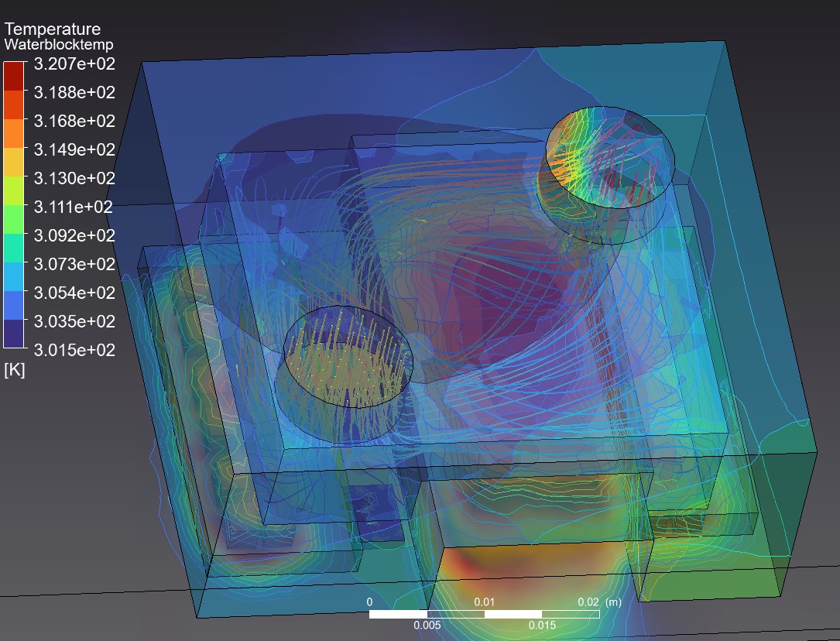The image size is (840, 641).
Task: Click the legend value 3.149e+02
Action: coord(74,149)
